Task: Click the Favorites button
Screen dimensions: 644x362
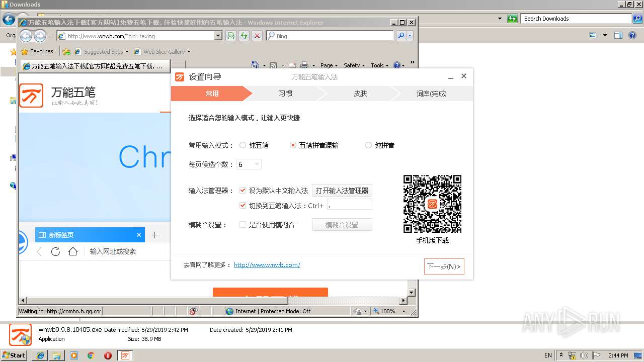Action: [37, 51]
